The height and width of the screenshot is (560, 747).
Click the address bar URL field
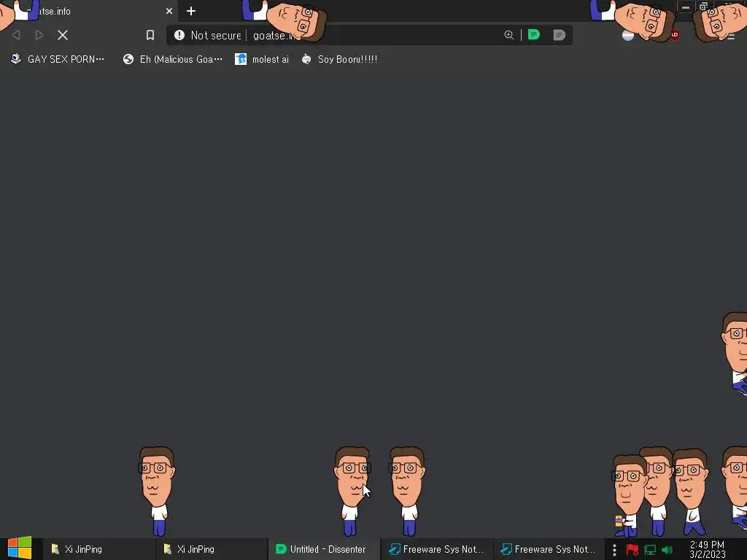point(369,35)
